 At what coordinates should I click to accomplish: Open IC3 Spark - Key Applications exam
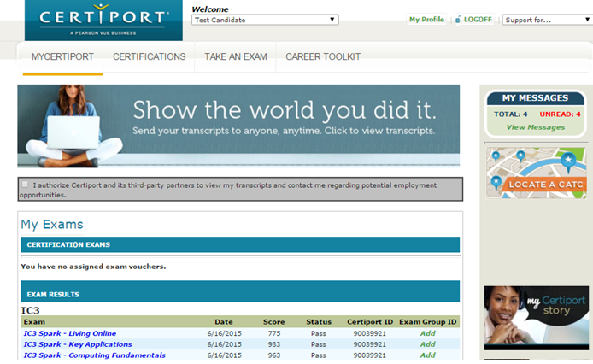point(77,344)
